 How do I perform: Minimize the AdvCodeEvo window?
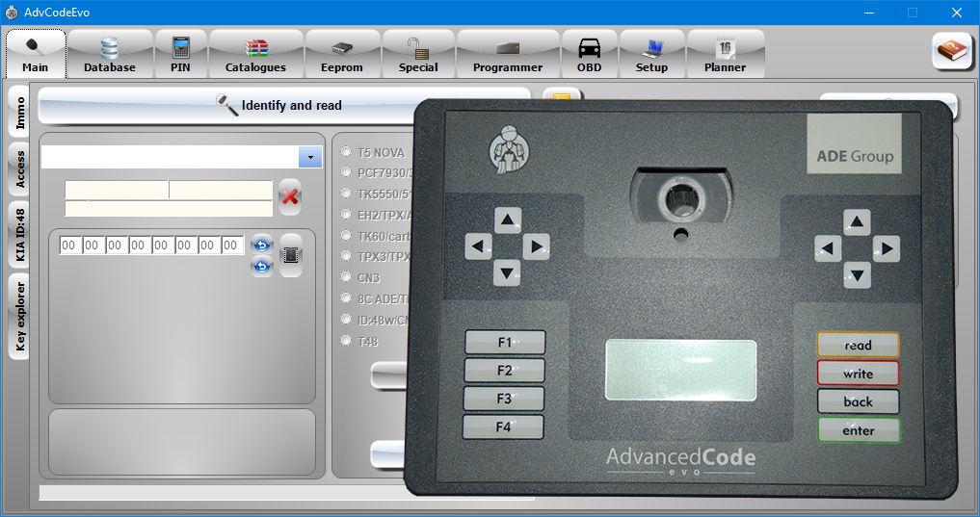coord(869,13)
